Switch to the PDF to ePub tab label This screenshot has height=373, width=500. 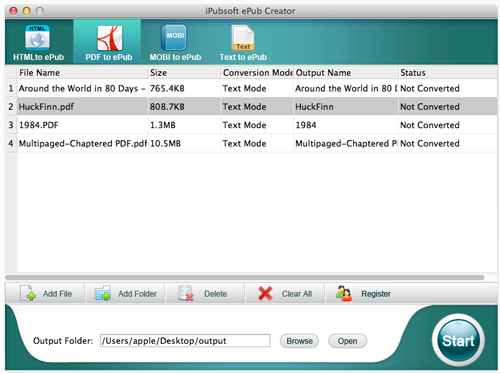109,57
